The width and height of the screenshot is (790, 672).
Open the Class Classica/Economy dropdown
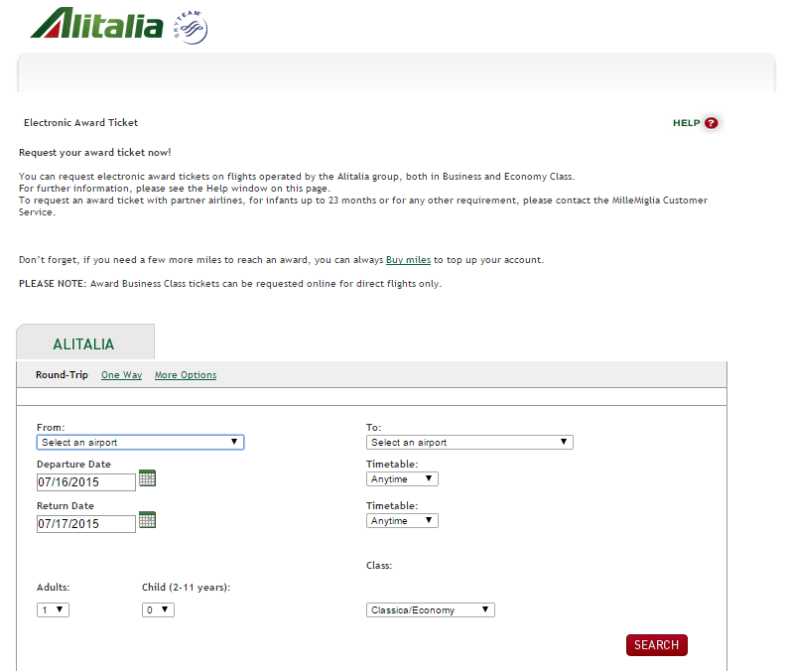click(431, 610)
